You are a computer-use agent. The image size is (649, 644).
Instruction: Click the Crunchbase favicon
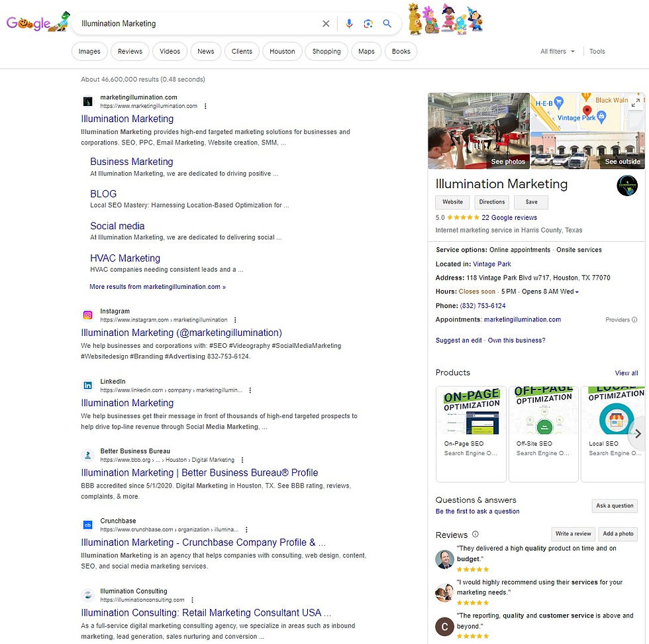click(87, 525)
